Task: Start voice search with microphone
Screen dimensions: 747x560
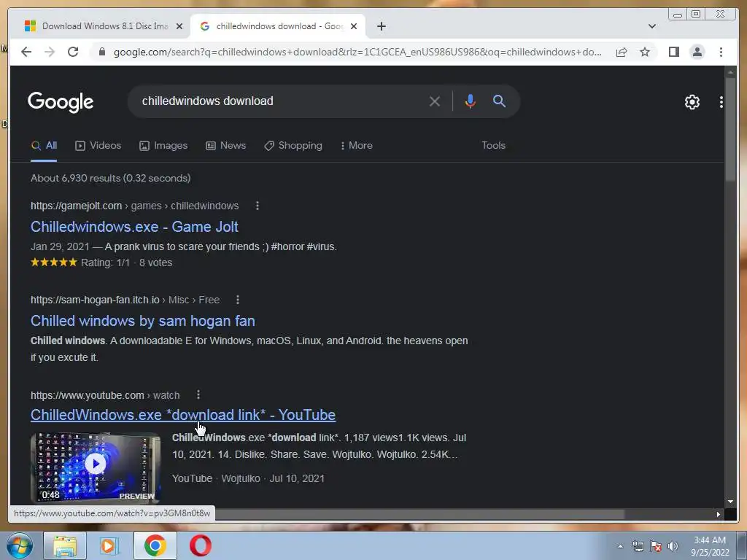Action: (470, 101)
